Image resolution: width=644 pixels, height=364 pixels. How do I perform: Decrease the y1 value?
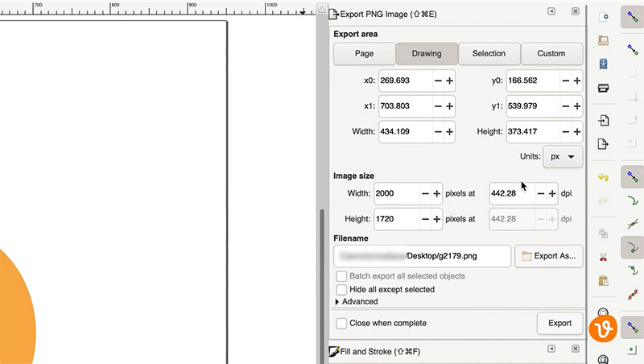click(566, 106)
